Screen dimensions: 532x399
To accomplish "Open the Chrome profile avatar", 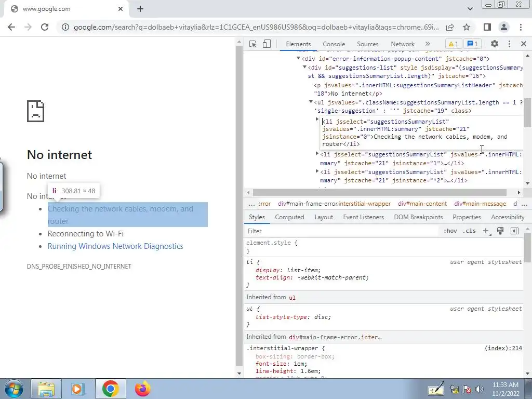I will [504, 27].
